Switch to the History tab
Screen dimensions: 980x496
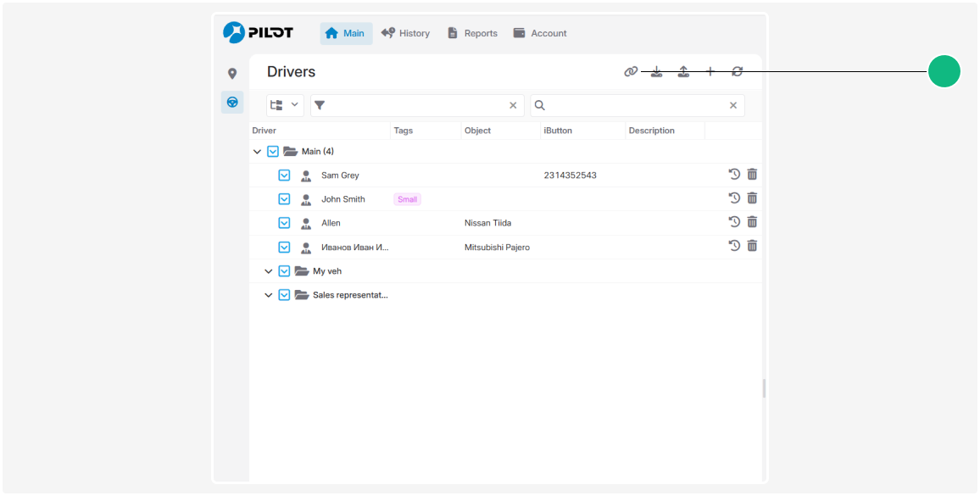coord(405,34)
